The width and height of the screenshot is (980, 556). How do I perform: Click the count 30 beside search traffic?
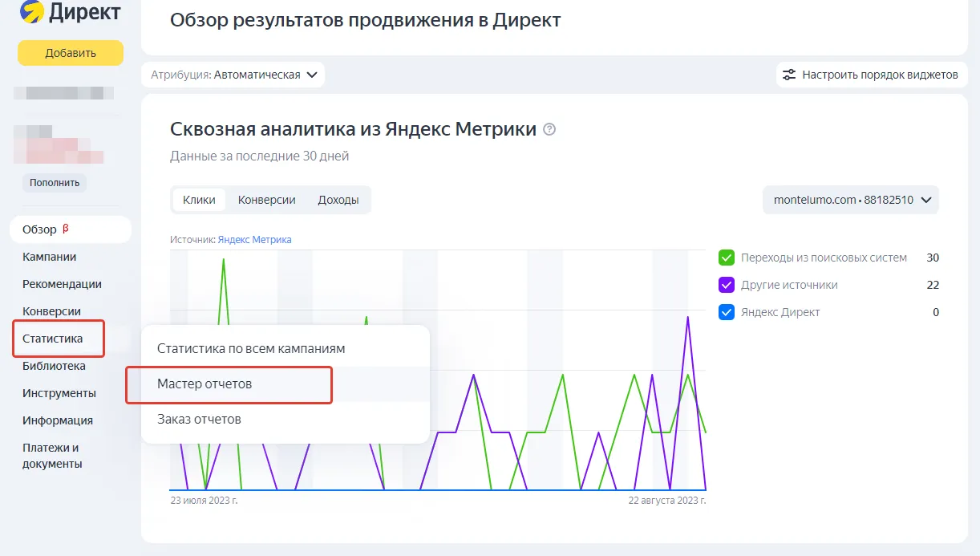[x=933, y=258]
